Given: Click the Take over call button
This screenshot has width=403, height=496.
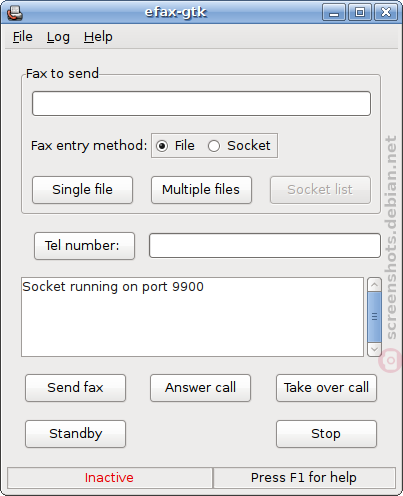Looking at the screenshot, I should tap(326, 388).
